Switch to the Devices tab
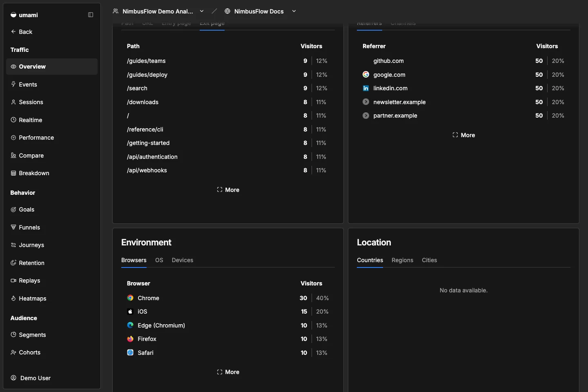Screen dimensions: 588x392 coord(183,260)
